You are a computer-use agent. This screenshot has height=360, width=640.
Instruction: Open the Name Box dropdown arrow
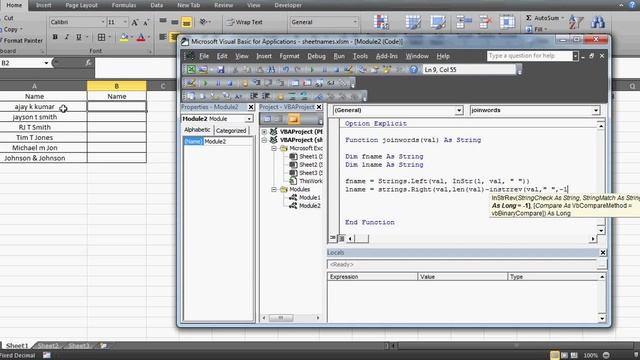pos(46,63)
